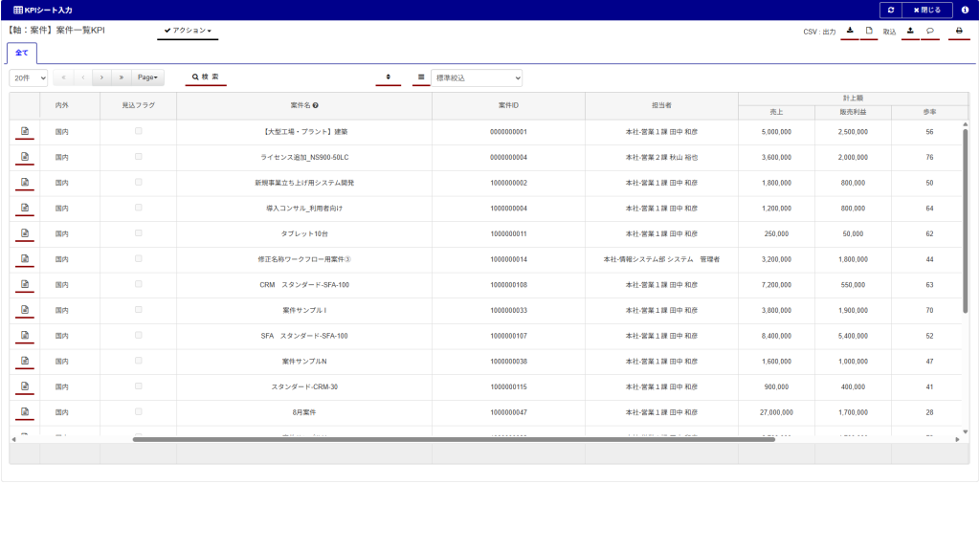Select the 全て tab
Image resolution: width=980 pixels, height=551 pixels.
coord(21,53)
